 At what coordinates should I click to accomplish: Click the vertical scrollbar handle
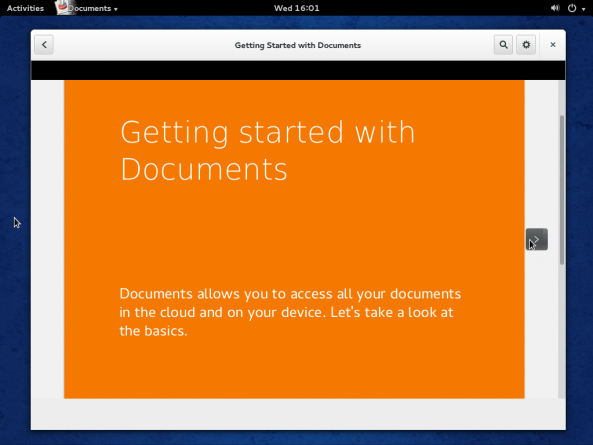(x=562, y=190)
